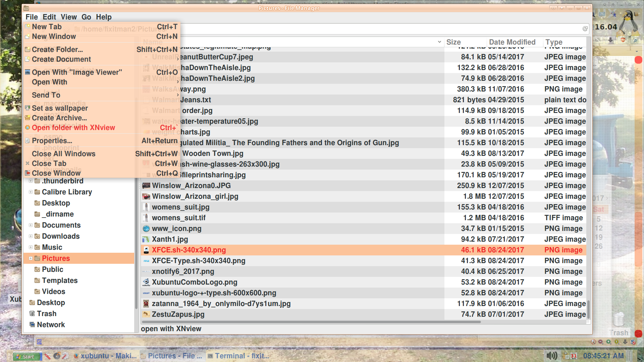
Task: Click the volume speaker icon in taskbar
Action: pos(551,356)
